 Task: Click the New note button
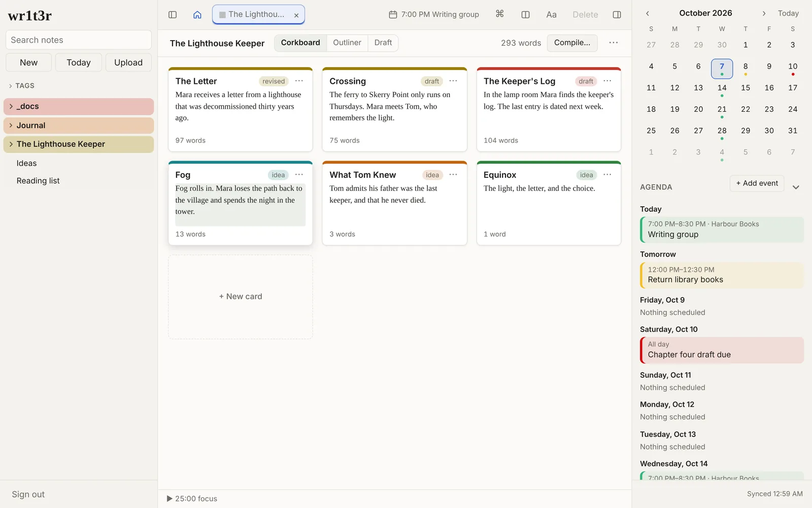[x=28, y=62]
